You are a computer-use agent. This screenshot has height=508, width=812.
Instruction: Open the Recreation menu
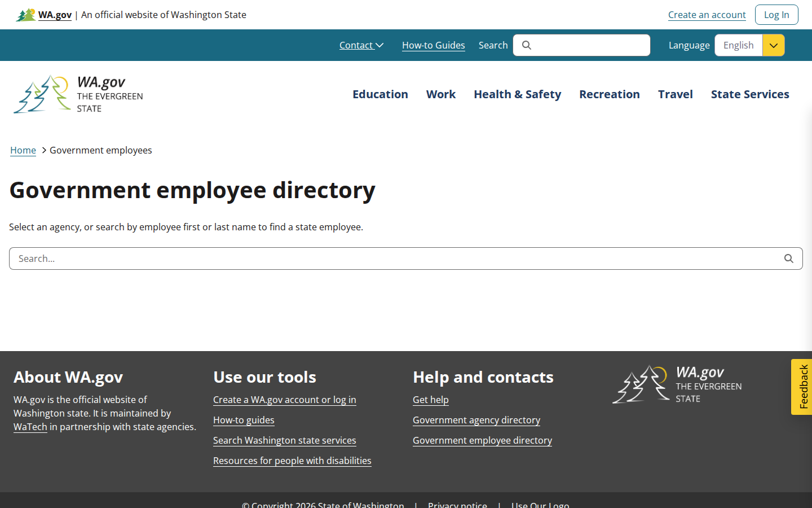pyautogui.click(x=610, y=94)
